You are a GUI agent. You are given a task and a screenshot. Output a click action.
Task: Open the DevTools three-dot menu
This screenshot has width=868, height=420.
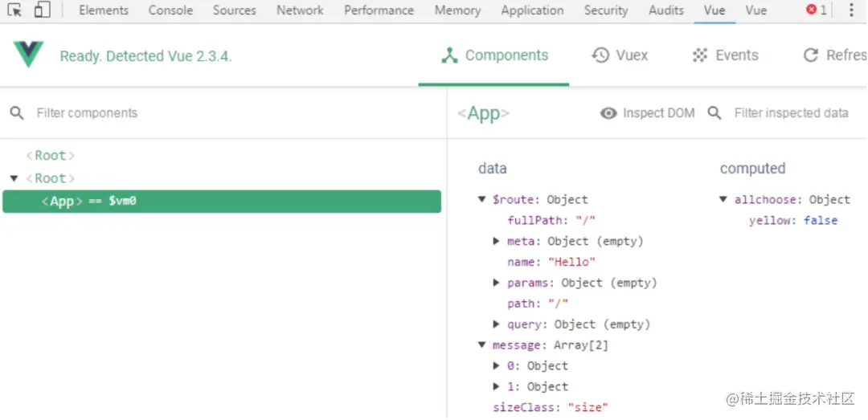(851, 10)
